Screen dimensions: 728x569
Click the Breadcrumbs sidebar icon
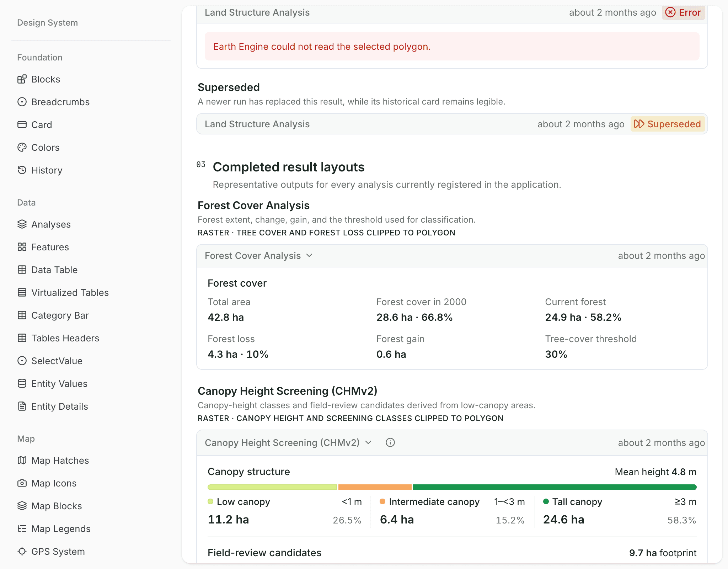tap(22, 102)
